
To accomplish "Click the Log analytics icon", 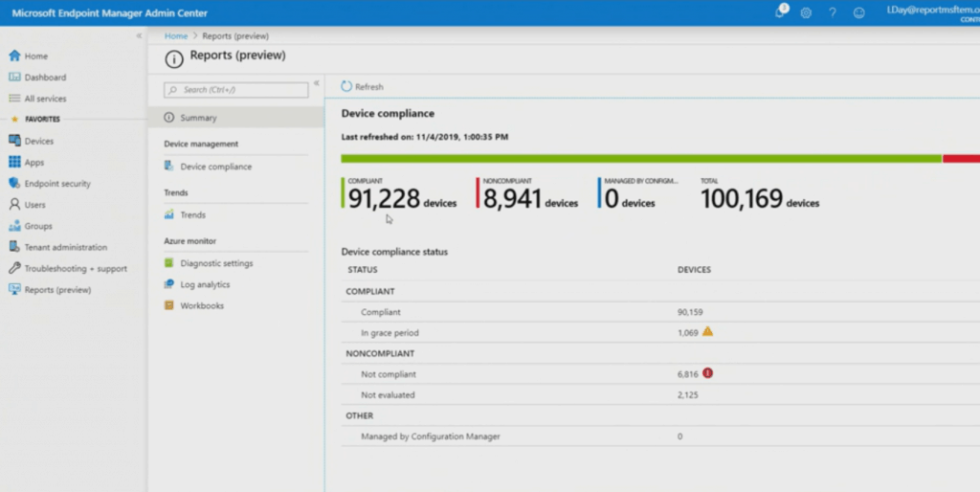I will pos(168,284).
